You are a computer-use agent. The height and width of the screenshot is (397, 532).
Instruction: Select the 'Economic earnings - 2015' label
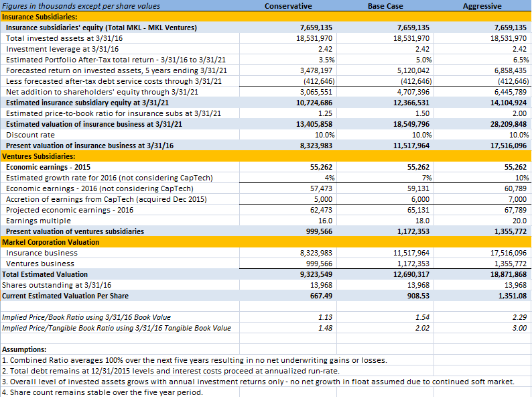click(48, 167)
